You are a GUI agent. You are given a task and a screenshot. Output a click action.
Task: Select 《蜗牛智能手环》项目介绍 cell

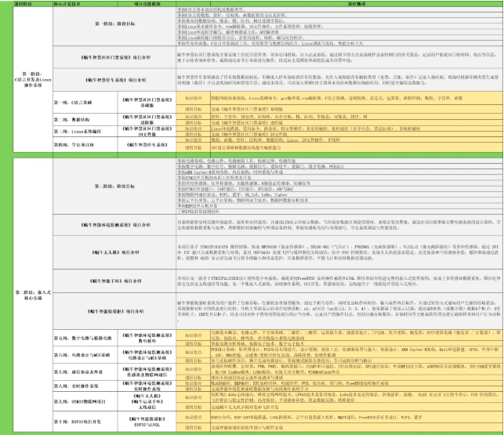(x=114, y=281)
